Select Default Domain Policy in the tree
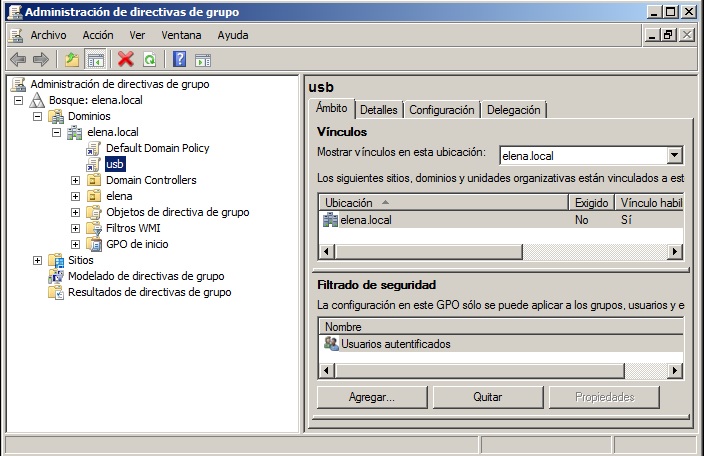The width and height of the screenshot is (704, 456). click(157, 148)
